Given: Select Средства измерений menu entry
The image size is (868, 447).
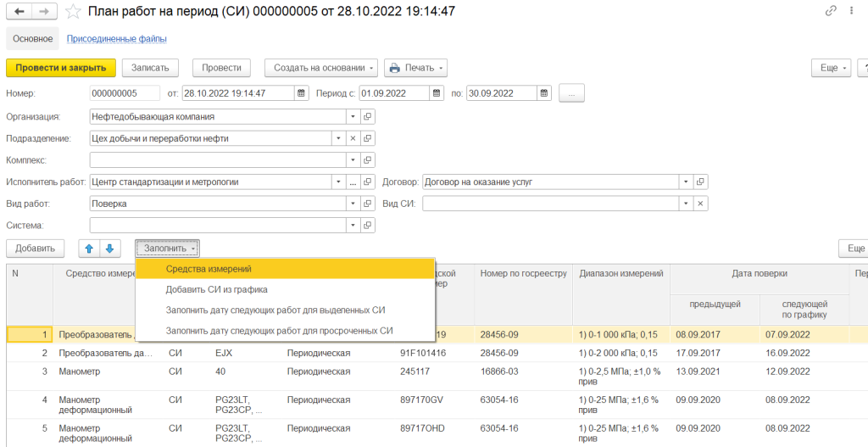Looking at the screenshot, I should tap(209, 269).
